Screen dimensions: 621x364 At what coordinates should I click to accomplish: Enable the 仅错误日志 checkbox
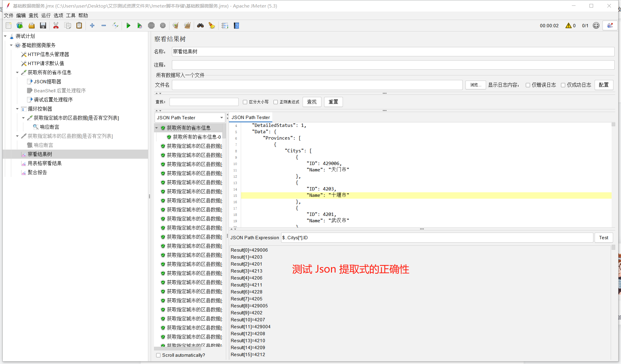528,85
